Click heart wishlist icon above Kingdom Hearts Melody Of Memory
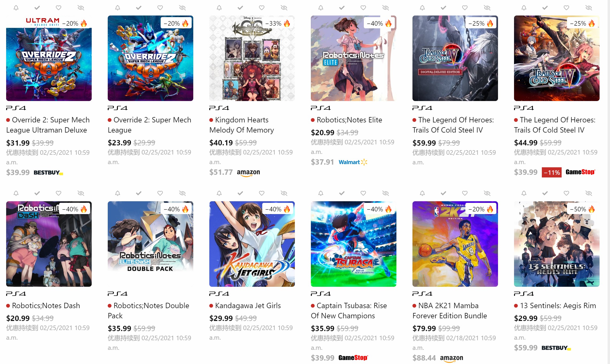This screenshot has width=610, height=364. [x=262, y=8]
